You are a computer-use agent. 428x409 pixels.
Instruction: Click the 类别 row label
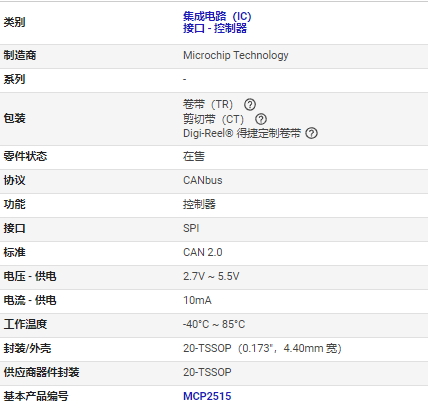point(14,22)
